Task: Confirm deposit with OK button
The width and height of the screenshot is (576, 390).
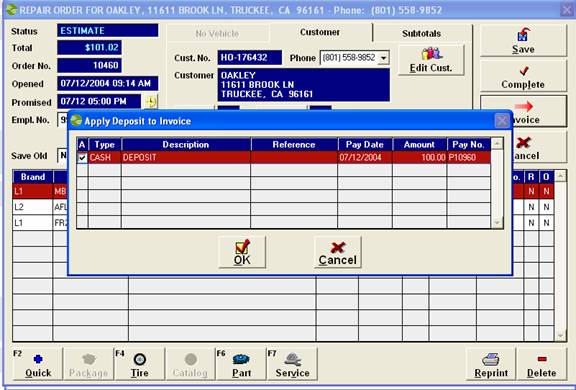Action: tap(242, 252)
